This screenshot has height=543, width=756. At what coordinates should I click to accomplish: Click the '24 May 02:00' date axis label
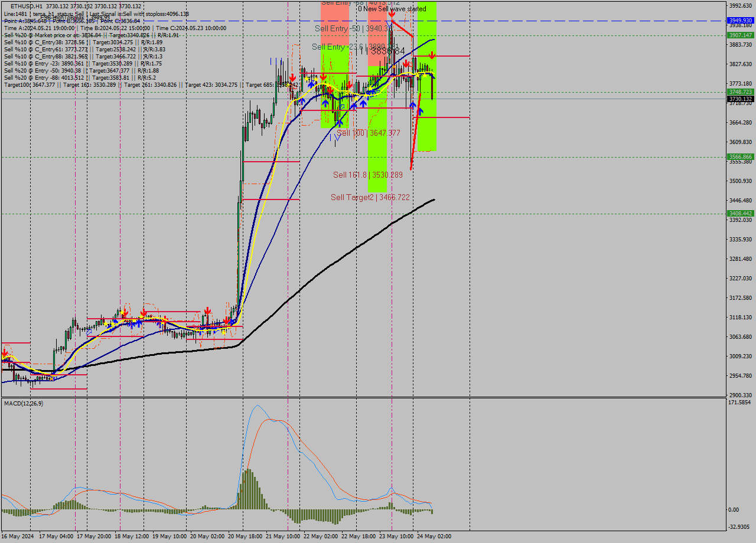(x=432, y=537)
